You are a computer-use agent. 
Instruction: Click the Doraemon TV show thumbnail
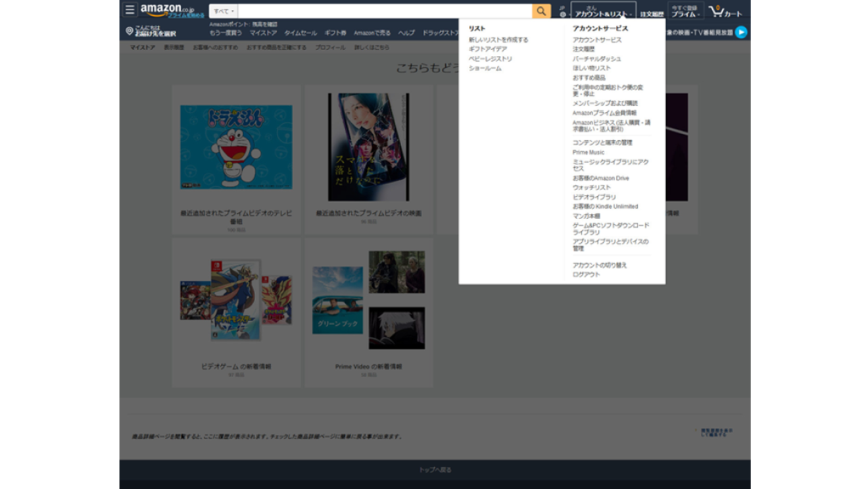[x=236, y=147]
